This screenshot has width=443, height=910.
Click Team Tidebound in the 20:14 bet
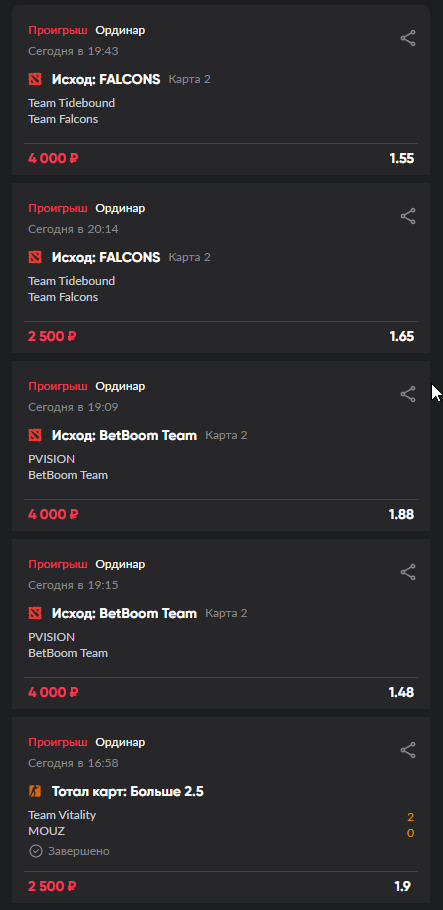coord(71,281)
